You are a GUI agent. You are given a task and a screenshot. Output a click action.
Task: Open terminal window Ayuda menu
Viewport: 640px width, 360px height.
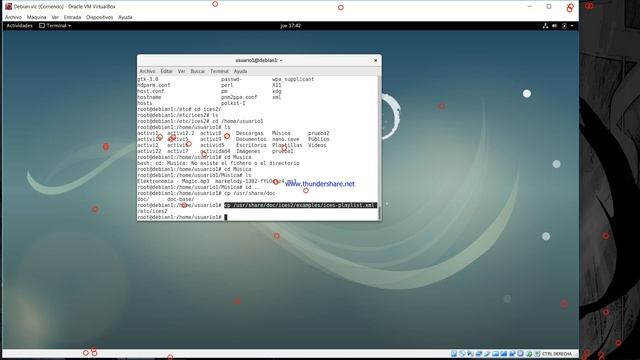coord(240,71)
